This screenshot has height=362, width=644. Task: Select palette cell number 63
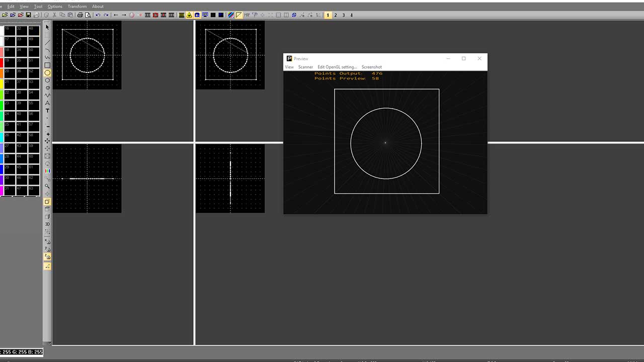(33, 191)
